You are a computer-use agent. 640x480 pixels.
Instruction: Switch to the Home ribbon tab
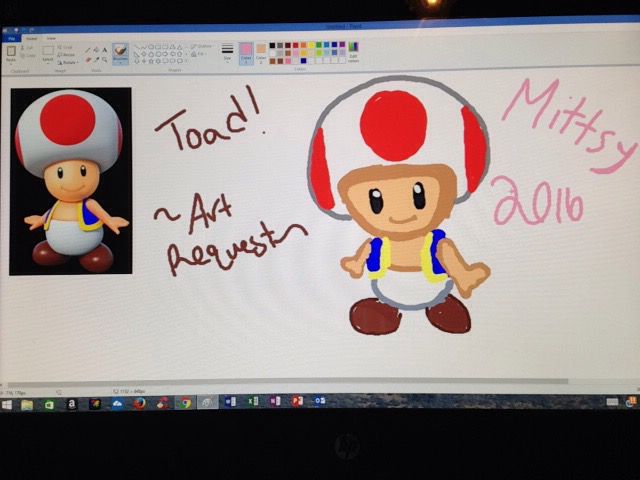click(x=31, y=38)
